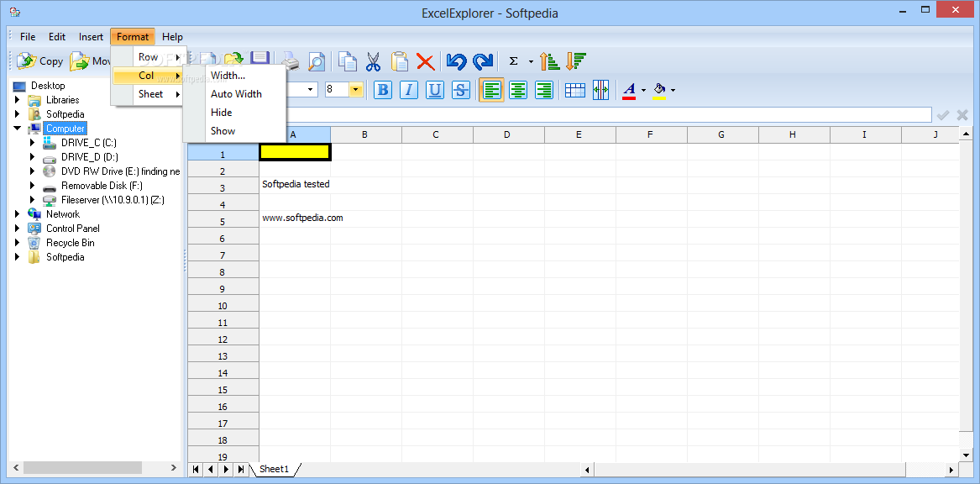Click the Copy file toolbar button
The height and width of the screenshot is (484, 980).
[x=40, y=61]
